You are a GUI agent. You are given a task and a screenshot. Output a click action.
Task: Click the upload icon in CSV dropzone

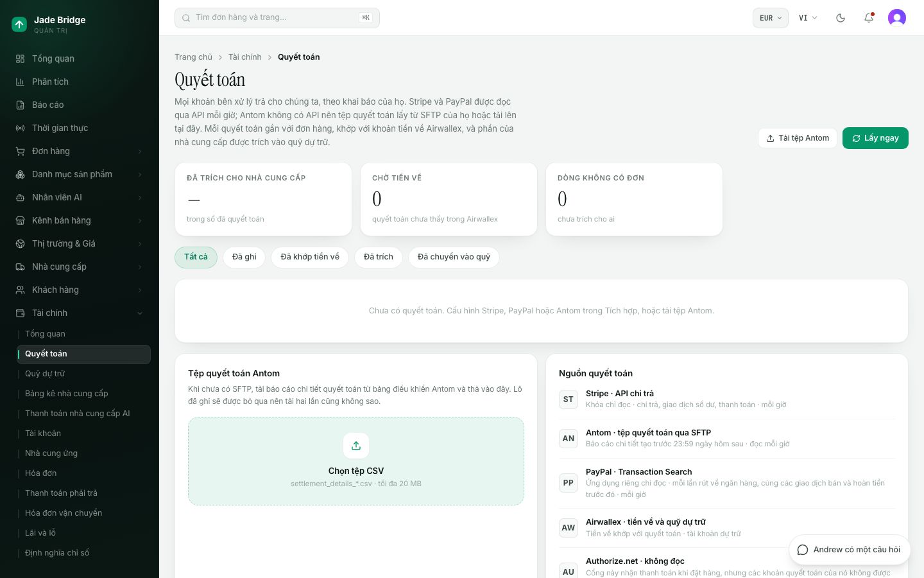click(x=356, y=446)
